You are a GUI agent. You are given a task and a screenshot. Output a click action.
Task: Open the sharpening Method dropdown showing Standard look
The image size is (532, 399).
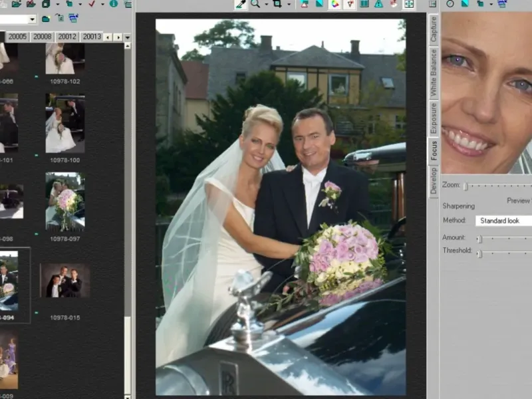point(503,221)
